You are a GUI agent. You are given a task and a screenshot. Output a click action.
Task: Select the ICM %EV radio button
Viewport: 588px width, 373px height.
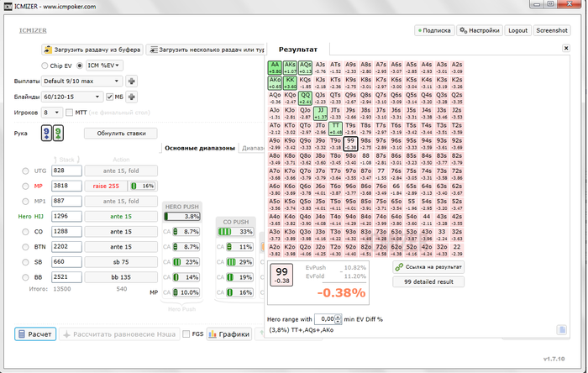point(80,66)
